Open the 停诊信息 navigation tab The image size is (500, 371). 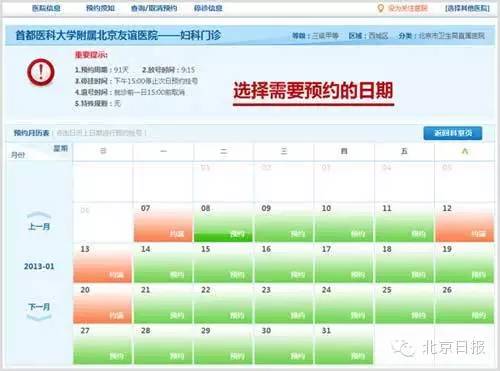pos(208,8)
